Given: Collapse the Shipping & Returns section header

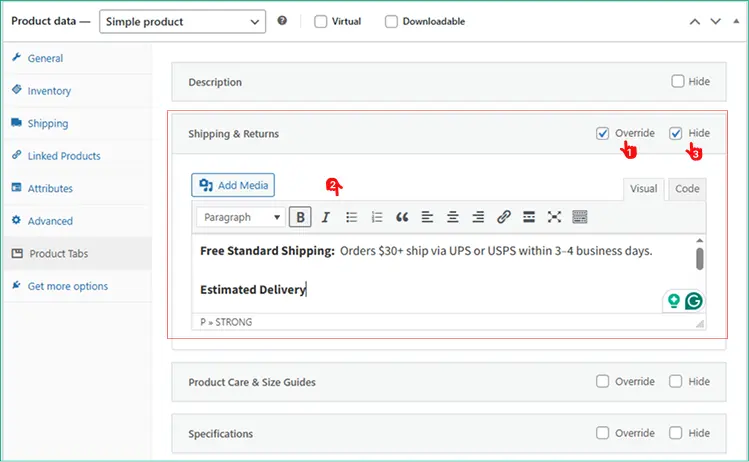Looking at the screenshot, I should [x=449, y=134].
